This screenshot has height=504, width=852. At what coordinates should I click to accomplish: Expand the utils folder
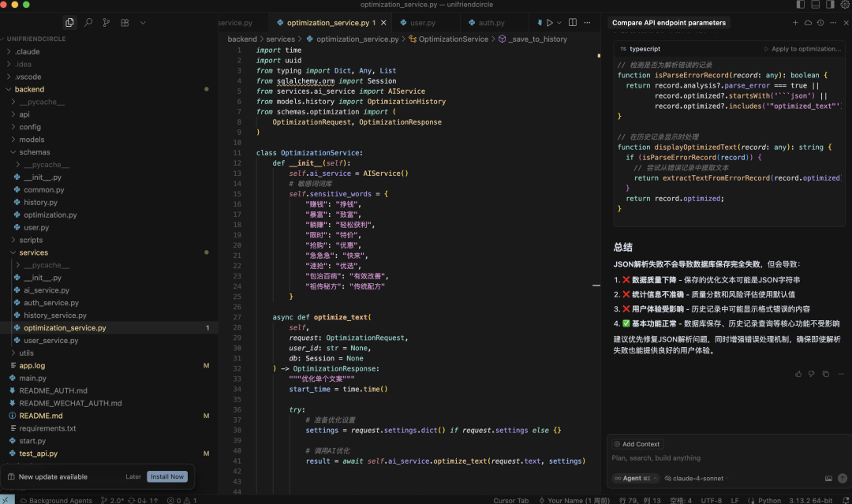(27, 353)
